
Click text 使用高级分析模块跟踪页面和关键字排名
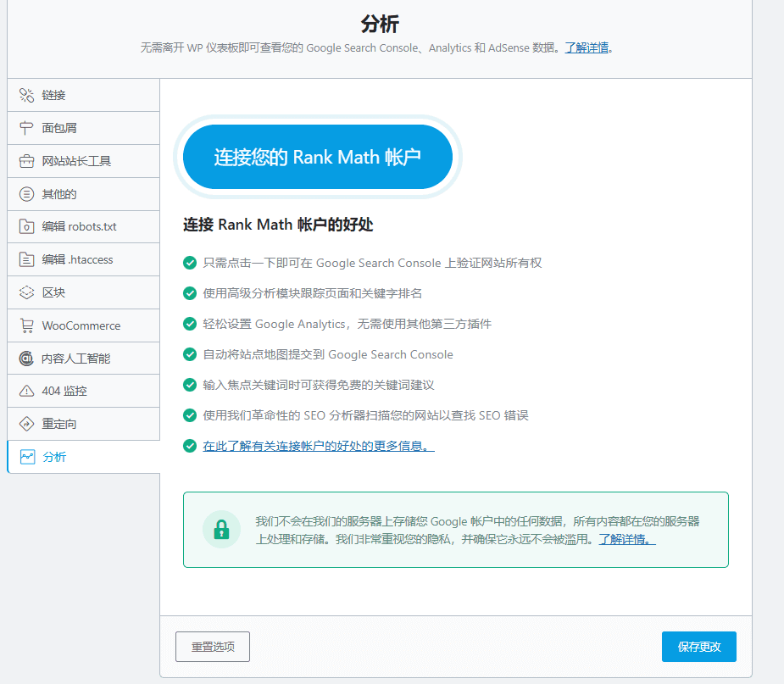point(312,293)
